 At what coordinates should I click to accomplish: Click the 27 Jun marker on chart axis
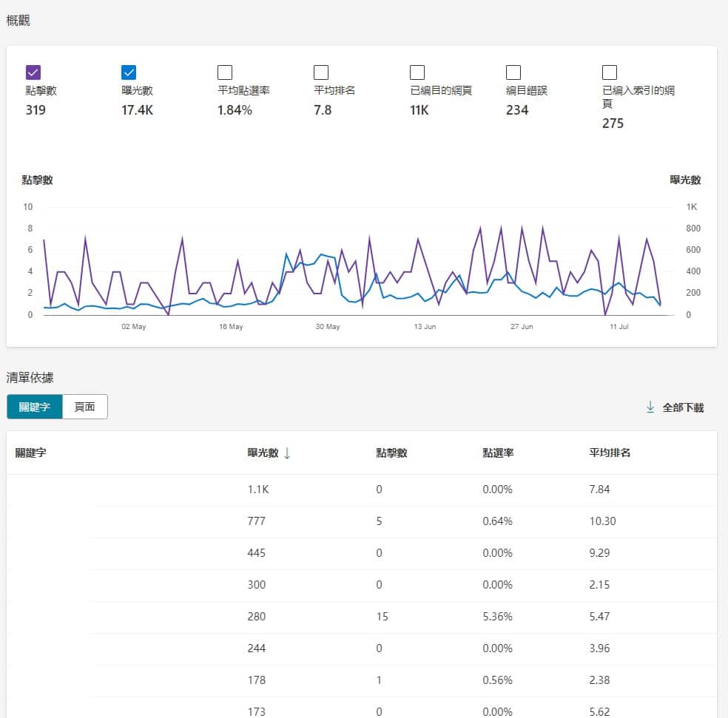[522, 326]
